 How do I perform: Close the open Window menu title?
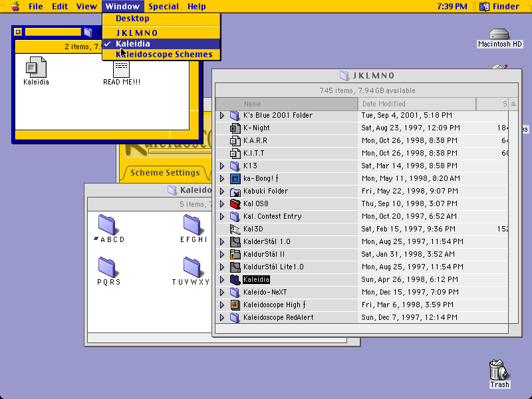[x=122, y=7]
